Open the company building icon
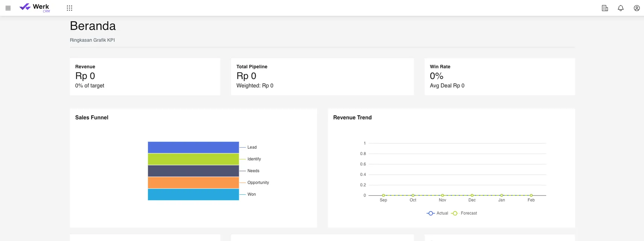Viewport: 644px width, 241px height. click(x=605, y=8)
